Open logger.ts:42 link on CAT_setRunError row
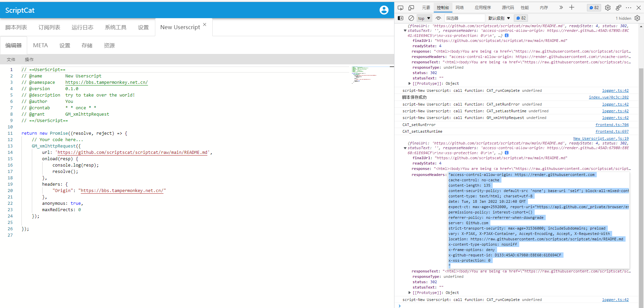644x308 pixels. pos(615,104)
